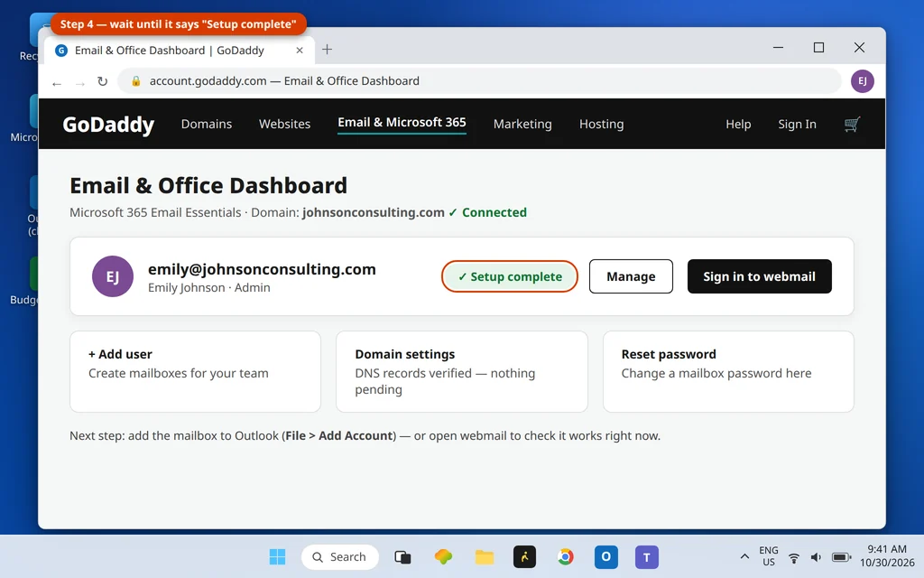Click Help in the header
This screenshot has width=924, height=578.
738,124
